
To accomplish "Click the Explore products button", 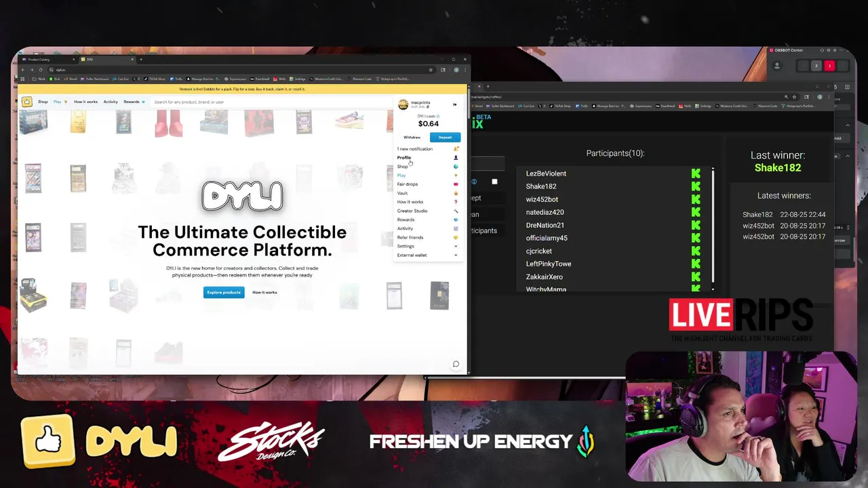I will tap(224, 292).
